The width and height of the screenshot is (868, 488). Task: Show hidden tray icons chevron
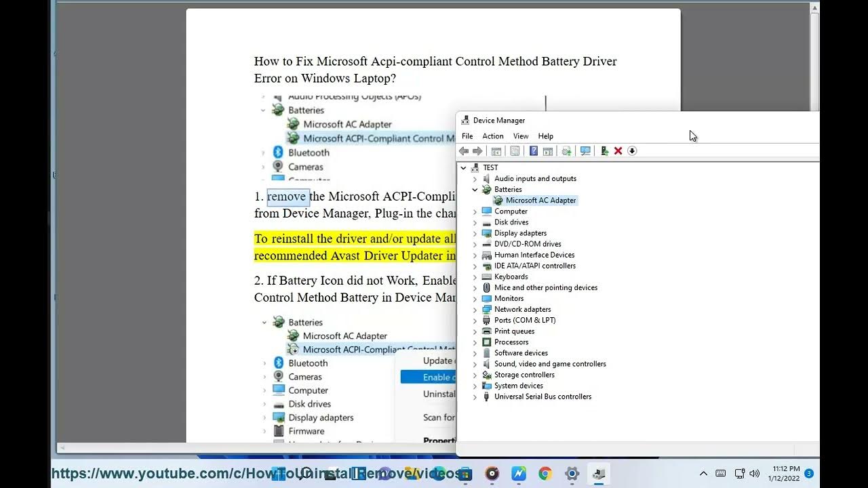(x=703, y=474)
